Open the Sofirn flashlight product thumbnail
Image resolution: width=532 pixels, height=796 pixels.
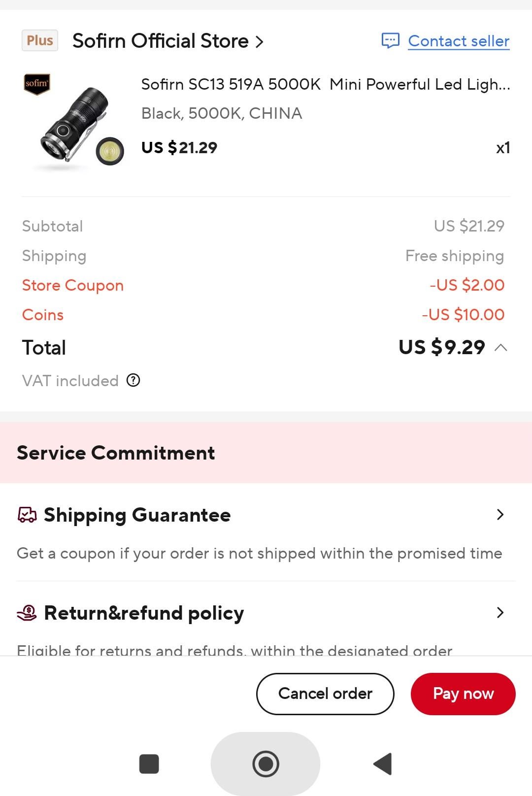(x=74, y=122)
